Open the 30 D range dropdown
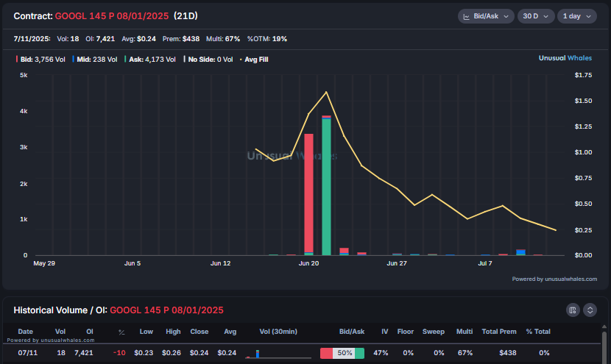The width and height of the screenshot is (611, 364). tap(536, 16)
